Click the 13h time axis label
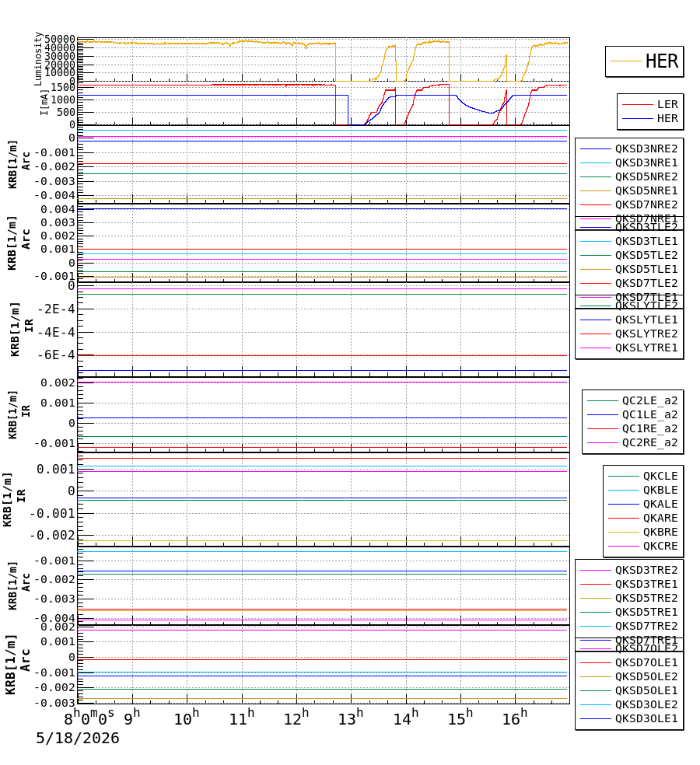The image size is (700, 765). pos(352,718)
